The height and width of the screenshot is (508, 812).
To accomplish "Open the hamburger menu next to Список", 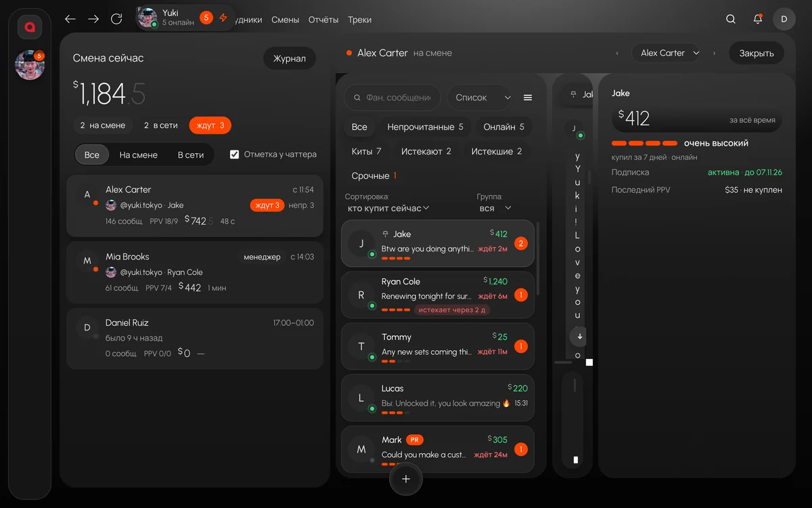I will [x=528, y=98].
